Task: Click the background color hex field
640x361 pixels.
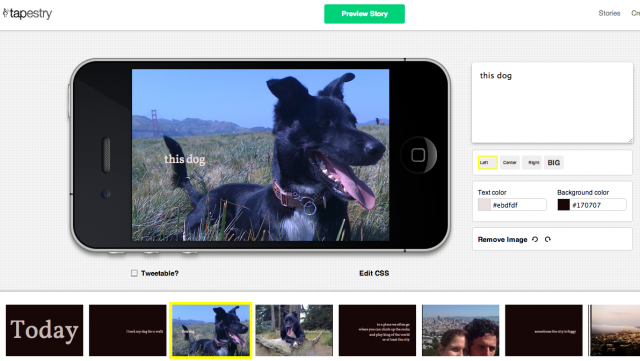Action: pyautogui.click(x=598, y=205)
